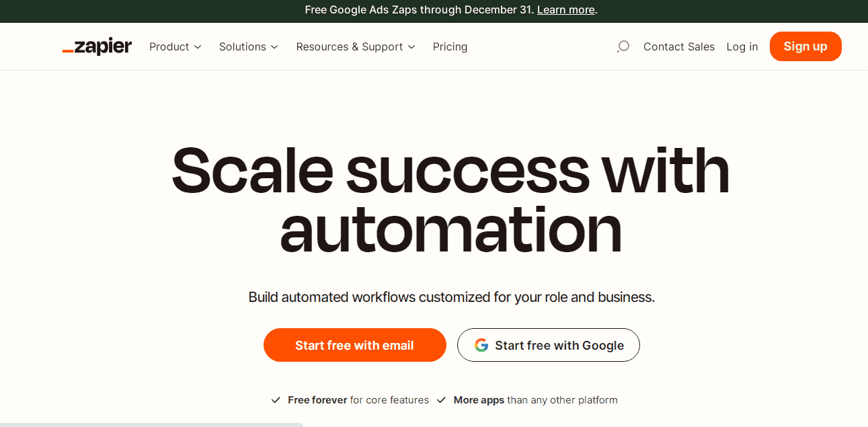The image size is (868, 427).
Task: Follow the Log in link
Action: point(742,46)
